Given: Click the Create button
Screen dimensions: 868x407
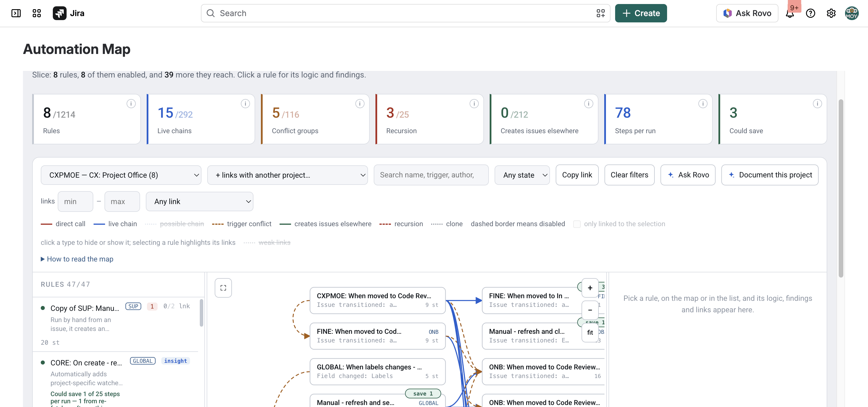Looking at the screenshot, I should [x=641, y=13].
